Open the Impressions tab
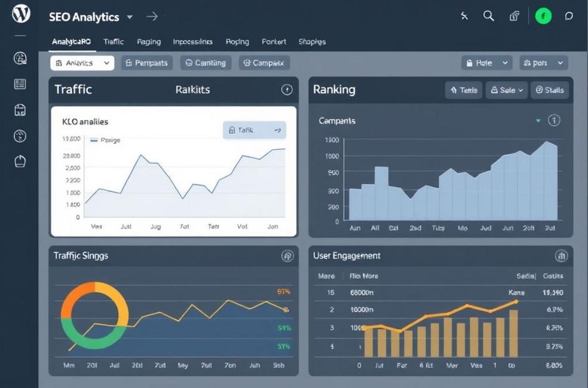 coord(192,42)
